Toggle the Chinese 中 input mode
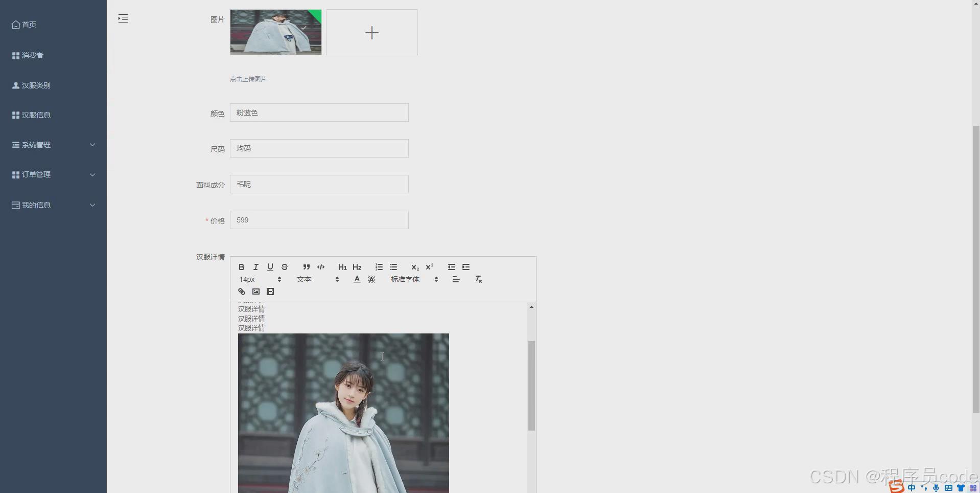This screenshot has width=980, height=493. [x=912, y=488]
